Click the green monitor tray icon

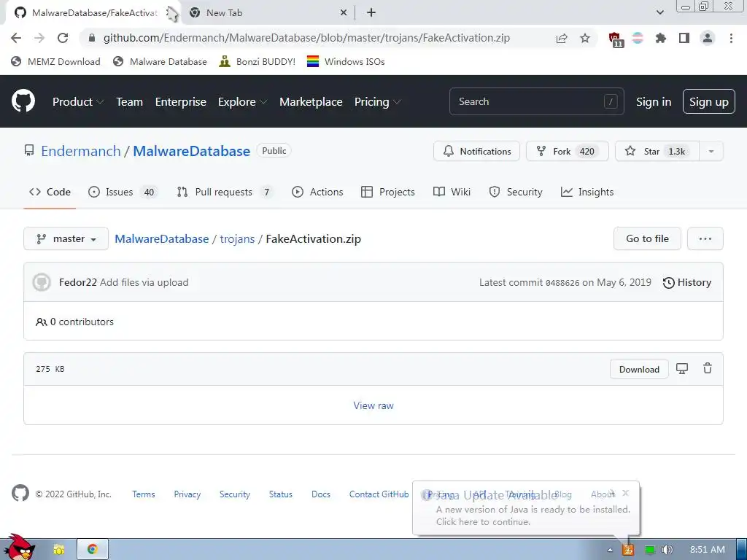(650, 550)
